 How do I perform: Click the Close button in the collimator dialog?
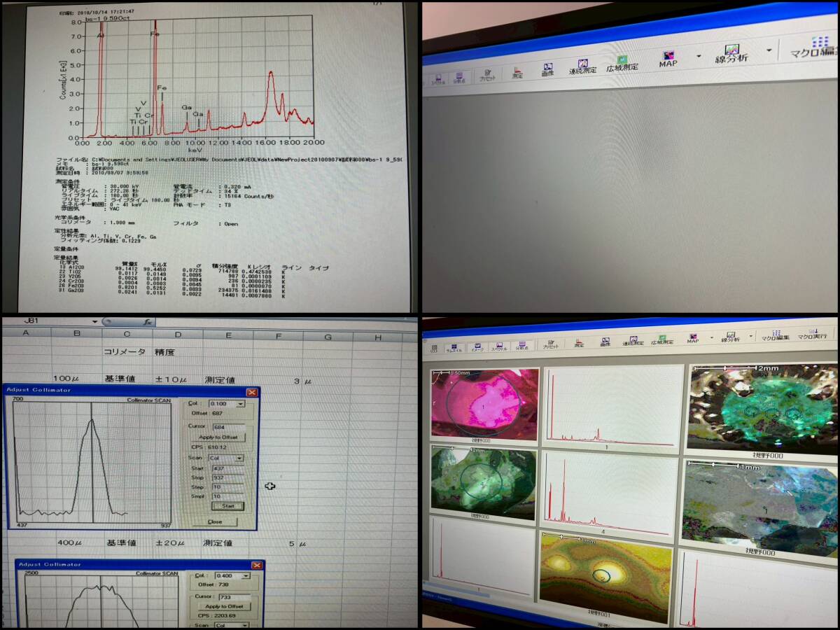coord(215,522)
